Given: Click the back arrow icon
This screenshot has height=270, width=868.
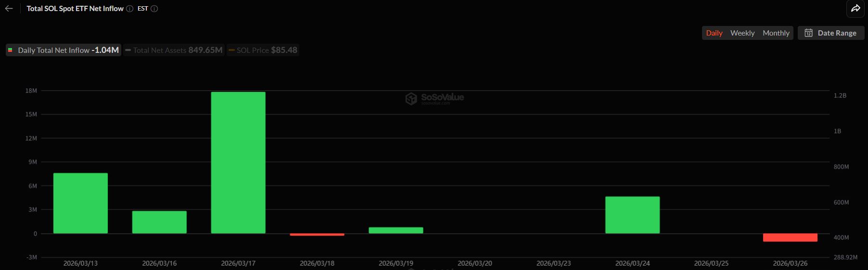Looking at the screenshot, I should tap(9, 9).
